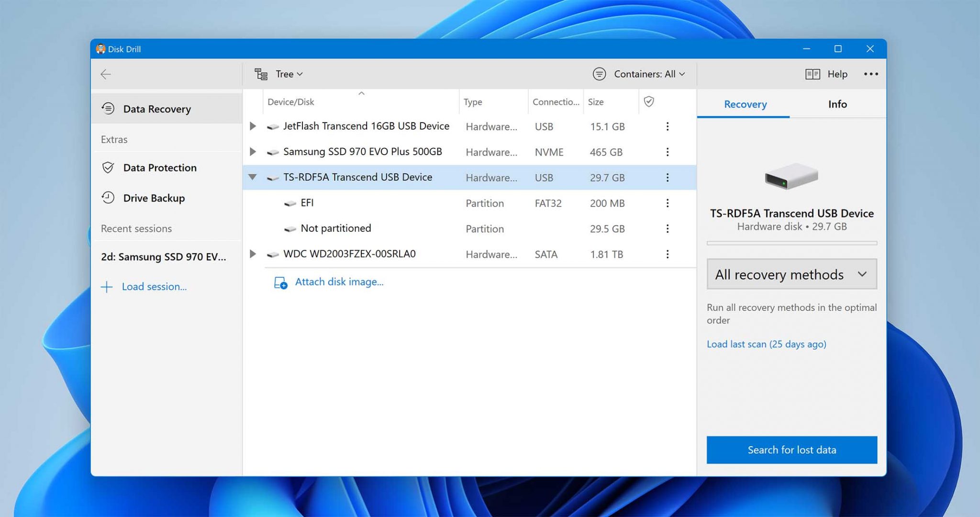The width and height of the screenshot is (980, 517).
Task: Open kebab menu for Not partitioned row
Action: pyautogui.click(x=668, y=228)
